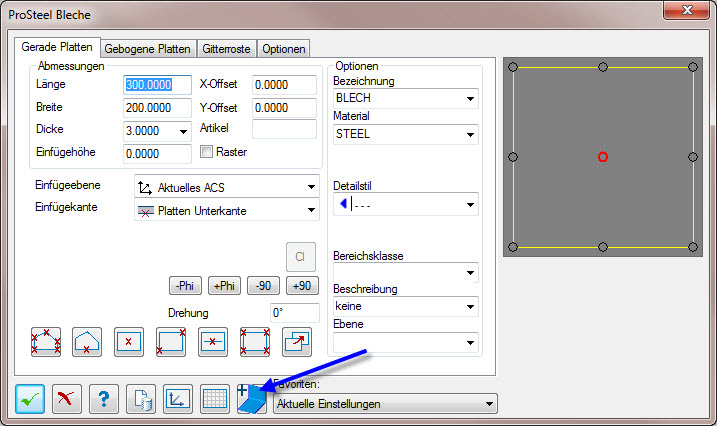717x426 pixels.
Task: Click the +Phi rotation button
Action: pos(224,286)
